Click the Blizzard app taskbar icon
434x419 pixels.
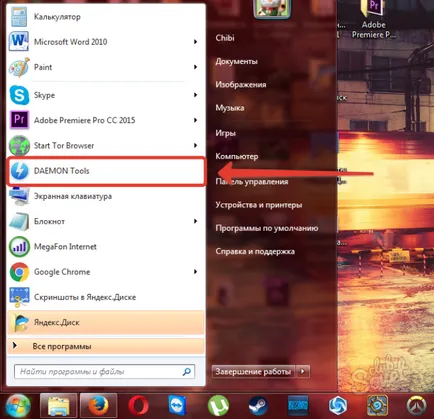(x=298, y=406)
